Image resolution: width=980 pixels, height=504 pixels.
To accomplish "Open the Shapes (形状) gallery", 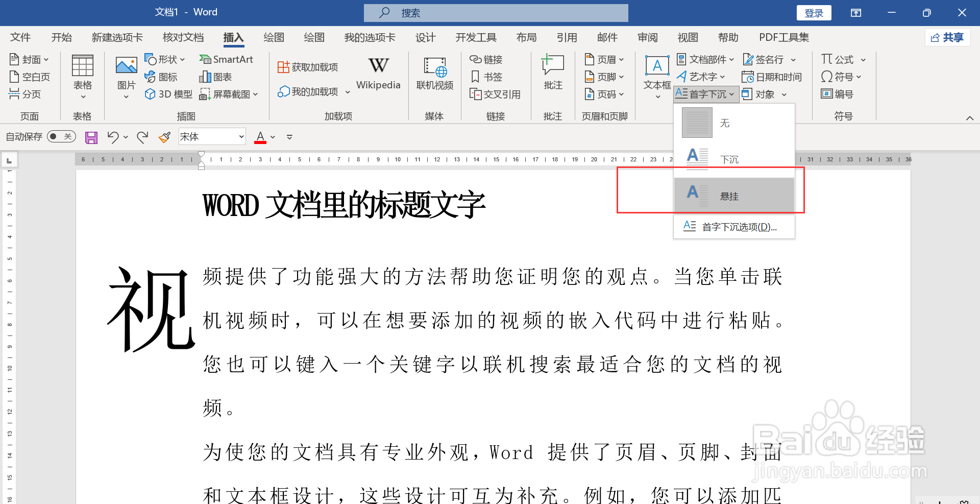I will (165, 60).
